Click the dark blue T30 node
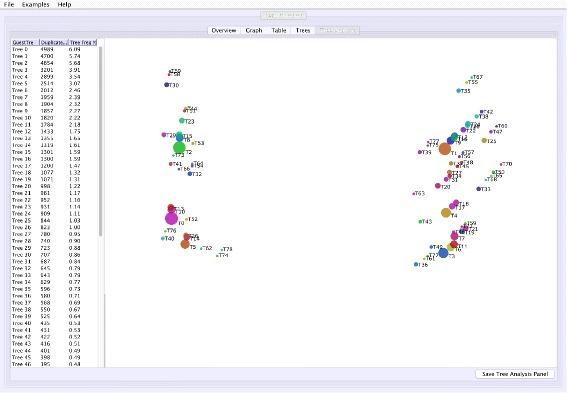Viewport: 567px width, 393px height. [166, 85]
